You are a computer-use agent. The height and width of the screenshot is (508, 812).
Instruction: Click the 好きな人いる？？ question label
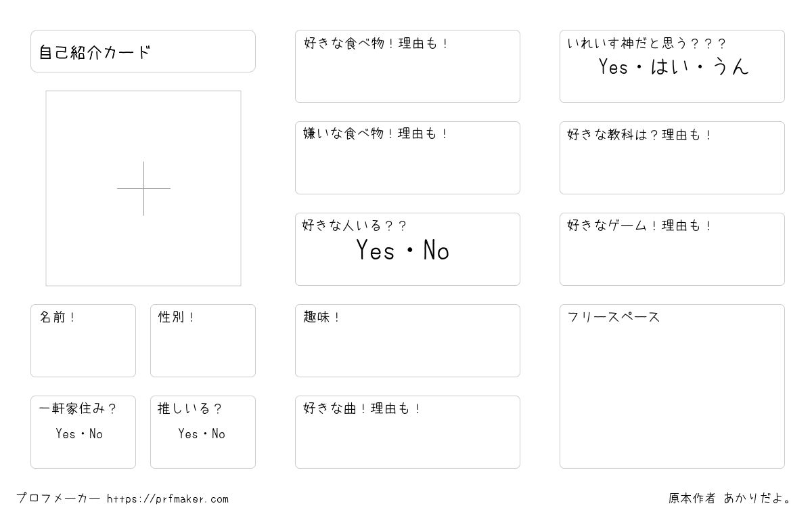click(x=355, y=226)
